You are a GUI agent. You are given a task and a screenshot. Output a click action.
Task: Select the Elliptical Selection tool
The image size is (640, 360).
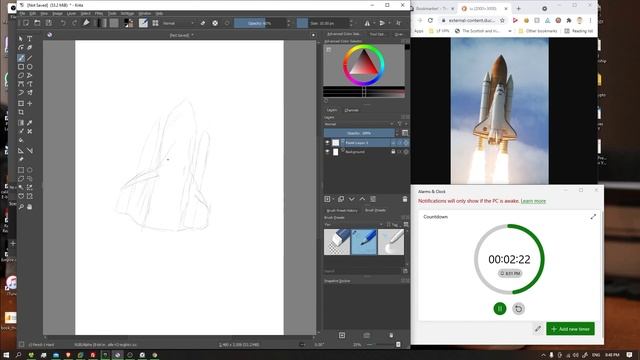[30, 170]
